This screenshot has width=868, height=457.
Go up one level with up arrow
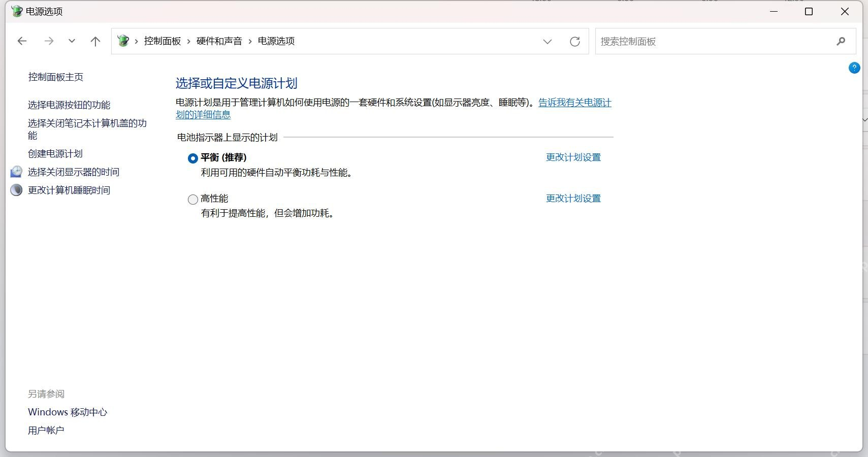coord(95,41)
